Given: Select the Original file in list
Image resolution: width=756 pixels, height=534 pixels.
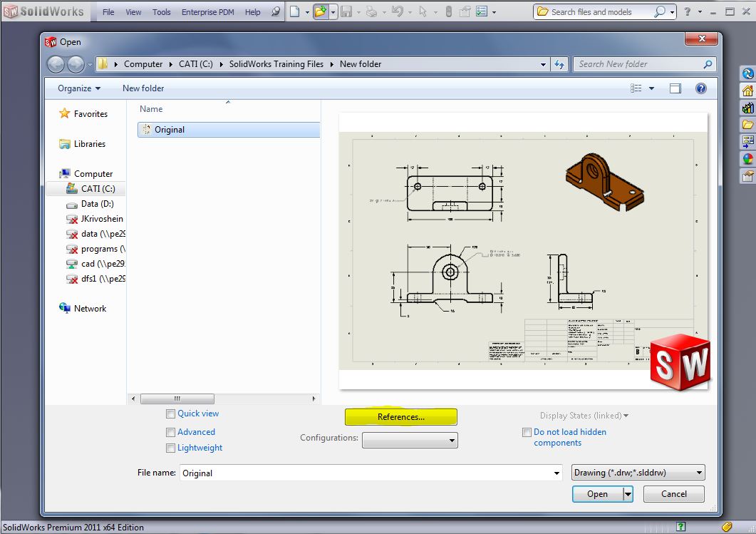Looking at the screenshot, I should pyautogui.click(x=170, y=130).
